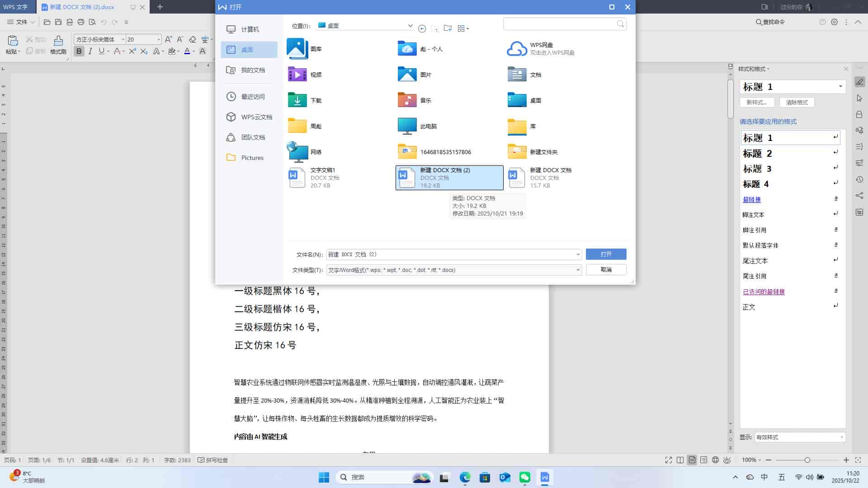Open Windows Start menu
The height and width of the screenshot is (488, 868).
tap(324, 477)
